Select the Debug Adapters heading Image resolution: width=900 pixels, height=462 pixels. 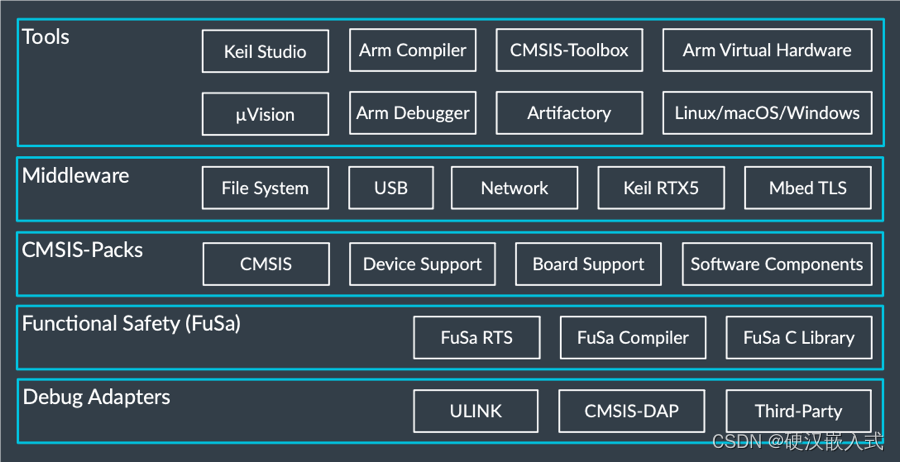point(96,397)
